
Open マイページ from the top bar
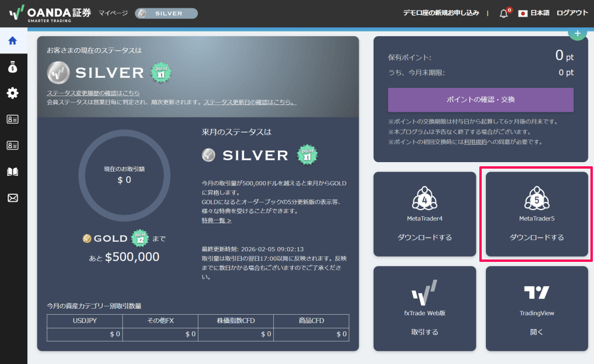pos(115,12)
